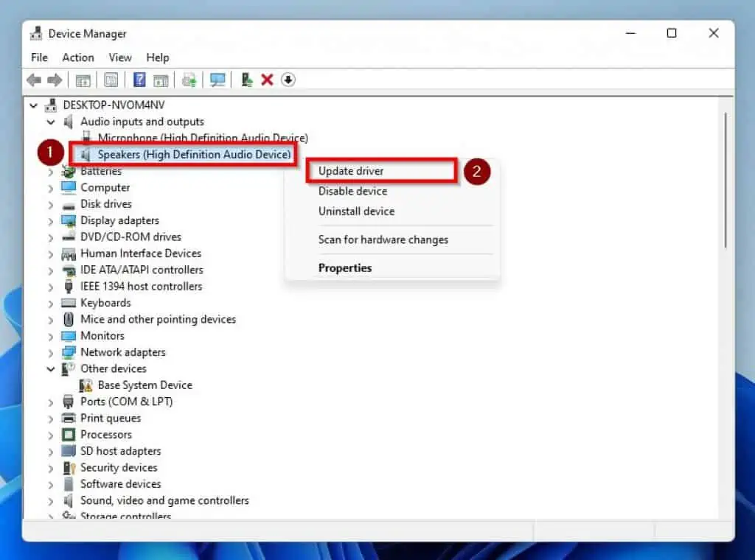The image size is (755, 560).
Task: Select the Processors tree item
Action: coord(106,435)
